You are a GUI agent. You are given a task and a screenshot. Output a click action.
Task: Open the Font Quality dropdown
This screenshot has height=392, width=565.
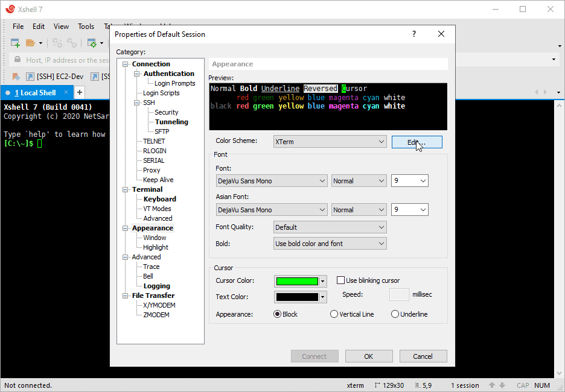click(330, 227)
